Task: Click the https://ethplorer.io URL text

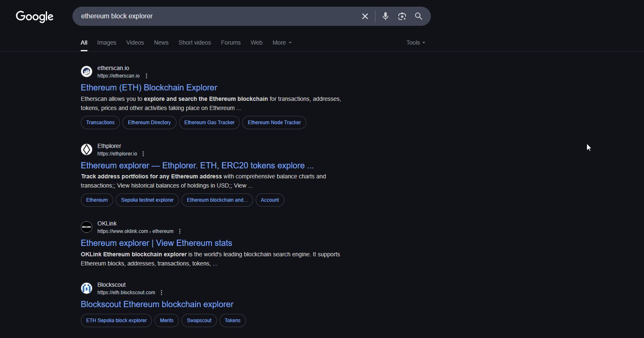Action: pos(117,154)
